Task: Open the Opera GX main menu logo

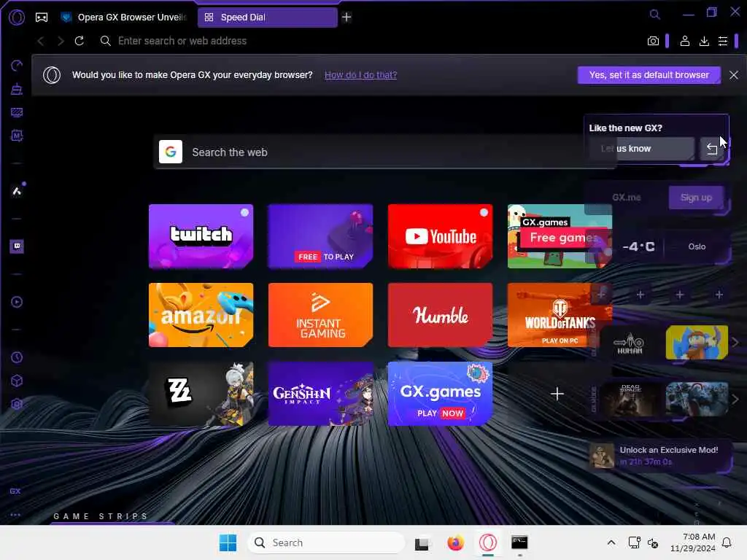Action: click(x=17, y=17)
